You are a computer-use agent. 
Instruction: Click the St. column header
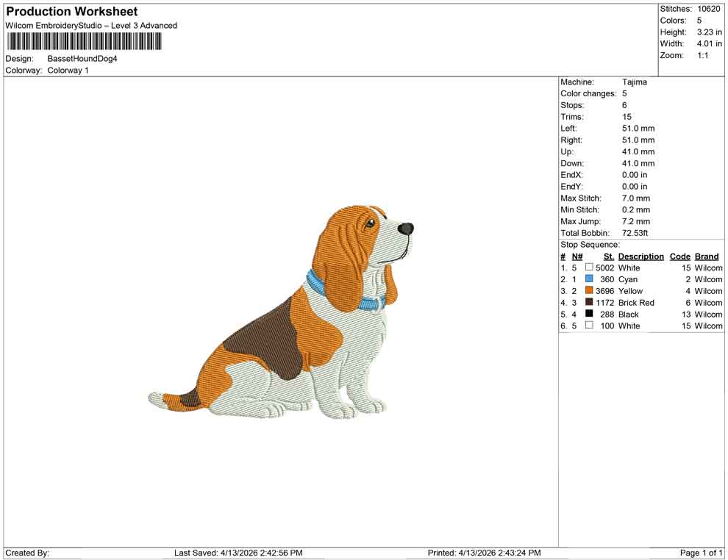tap(608, 256)
